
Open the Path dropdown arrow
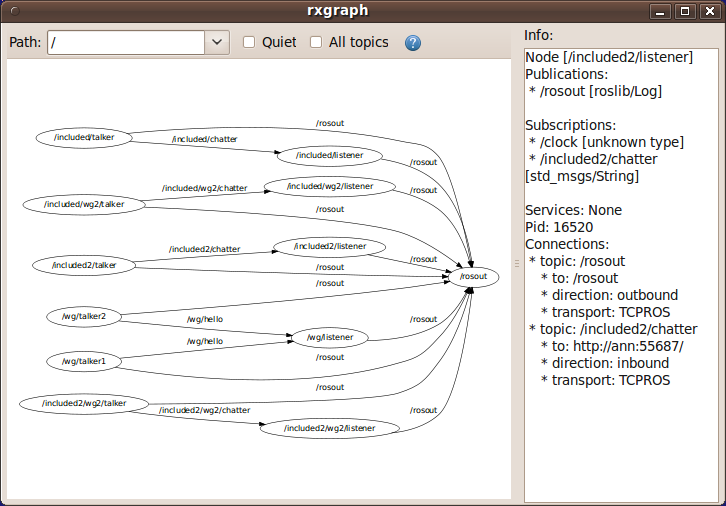coord(218,42)
